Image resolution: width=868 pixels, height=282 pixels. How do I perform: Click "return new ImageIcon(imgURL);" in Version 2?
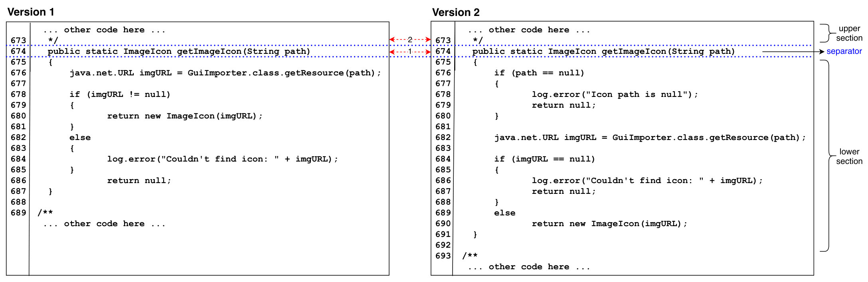[x=609, y=224]
